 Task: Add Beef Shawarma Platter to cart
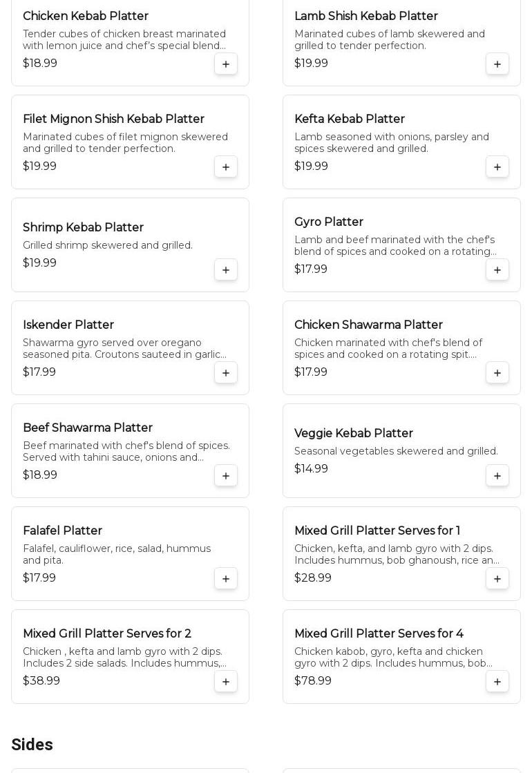point(226,476)
